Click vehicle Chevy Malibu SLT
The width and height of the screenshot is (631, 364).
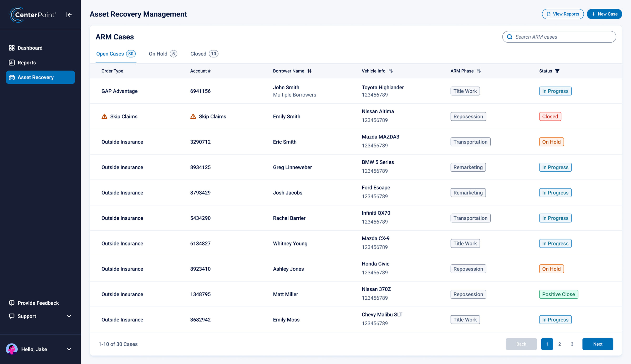click(382, 315)
